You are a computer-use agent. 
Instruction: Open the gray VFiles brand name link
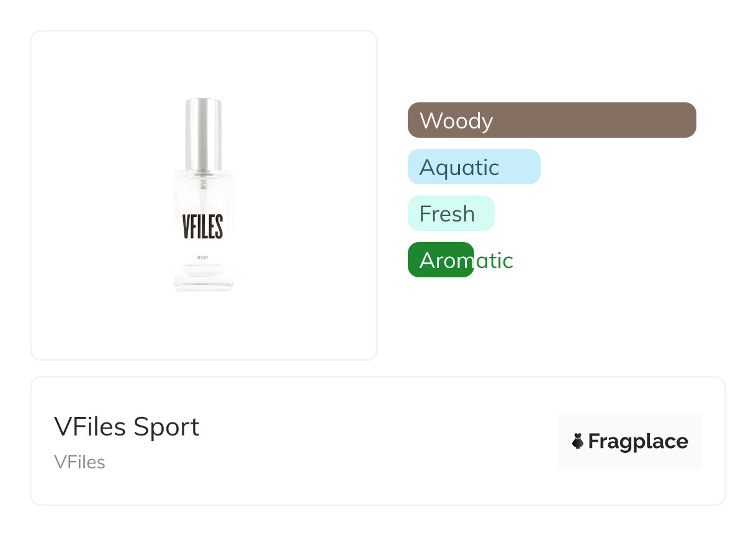coord(79,462)
